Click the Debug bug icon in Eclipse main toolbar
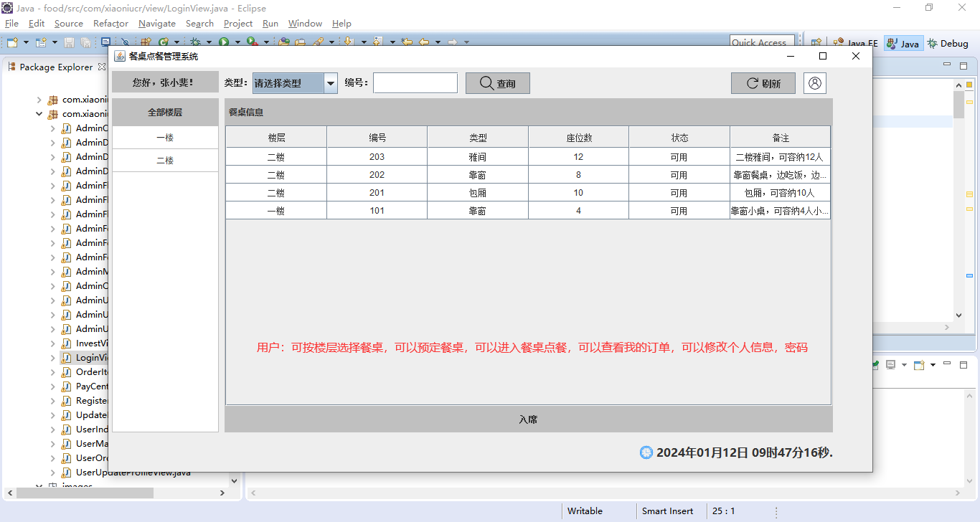Viewport: 980px width, 522px height. (194, 43)
